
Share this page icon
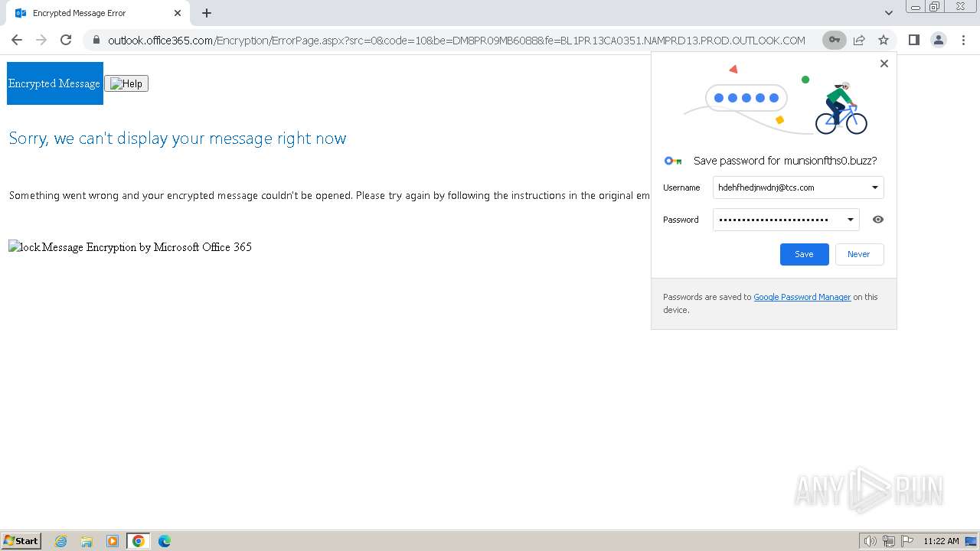tap(859, 40)
